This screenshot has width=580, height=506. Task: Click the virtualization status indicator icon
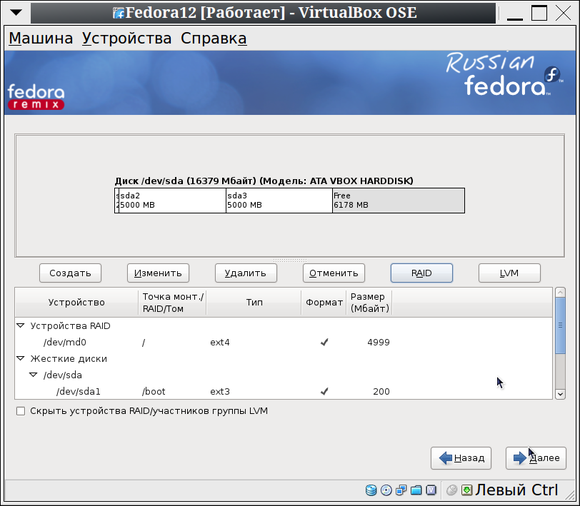pyautogui.click(x=431, y=490)
